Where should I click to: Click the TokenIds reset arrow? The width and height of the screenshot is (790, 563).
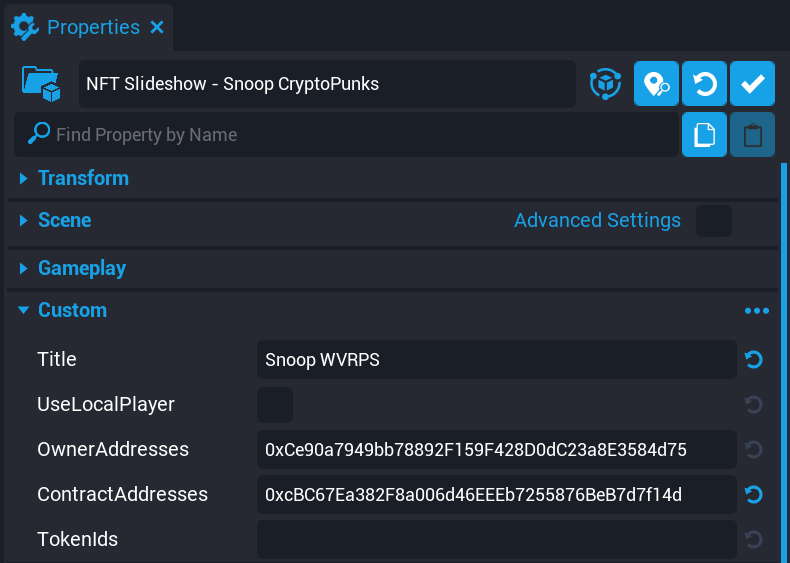[754, 539]
